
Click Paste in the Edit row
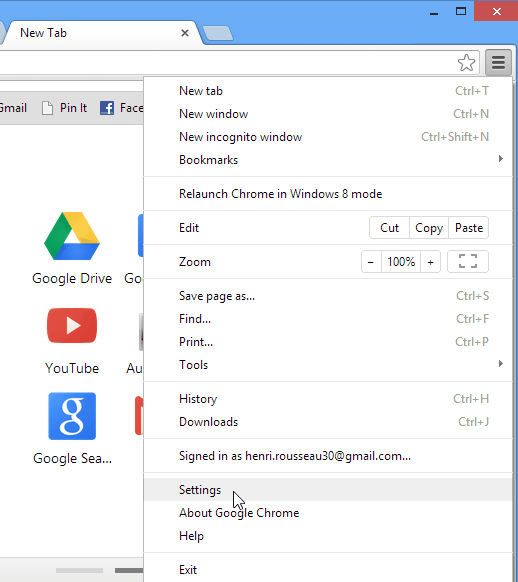pos(469,228)
